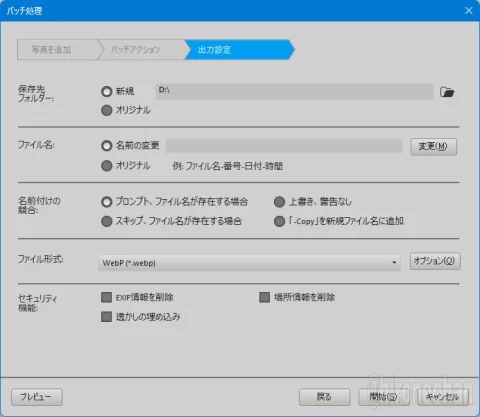Switch to バッチアクション step tab
The height and width of the screenshot is (417, 480).
[x=142, y=50]
